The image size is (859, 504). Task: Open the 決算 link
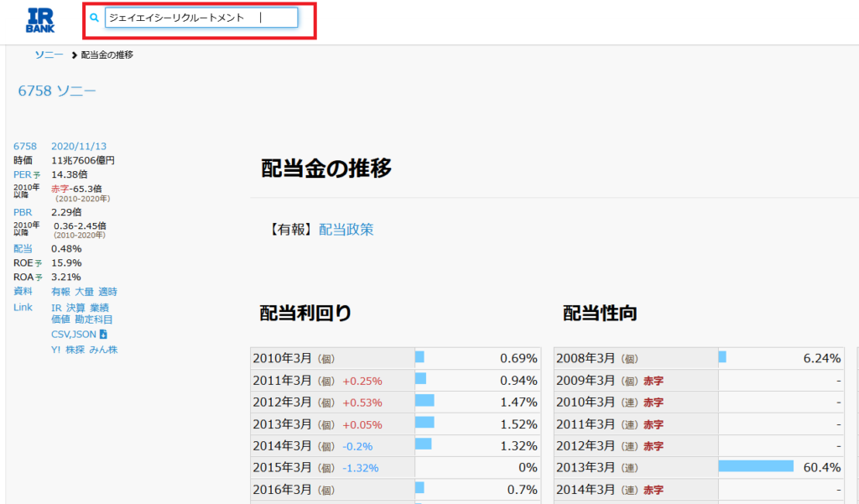pos(75,308)
